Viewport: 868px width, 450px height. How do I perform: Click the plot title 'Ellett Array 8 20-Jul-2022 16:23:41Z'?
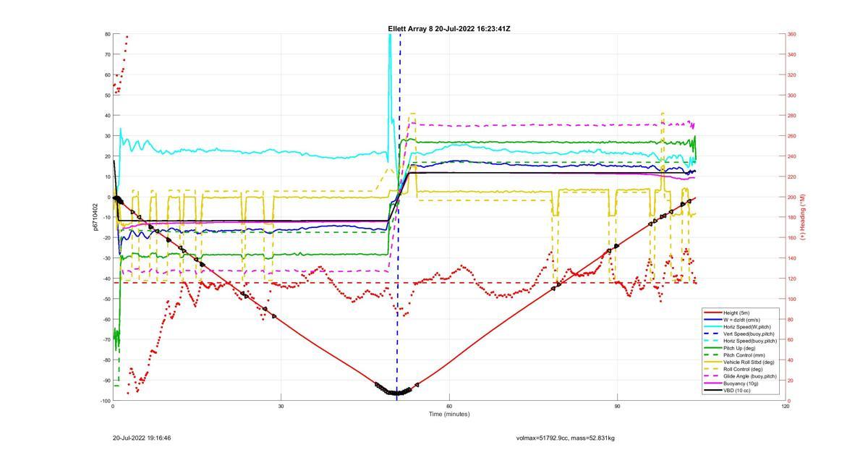(449, 29)
